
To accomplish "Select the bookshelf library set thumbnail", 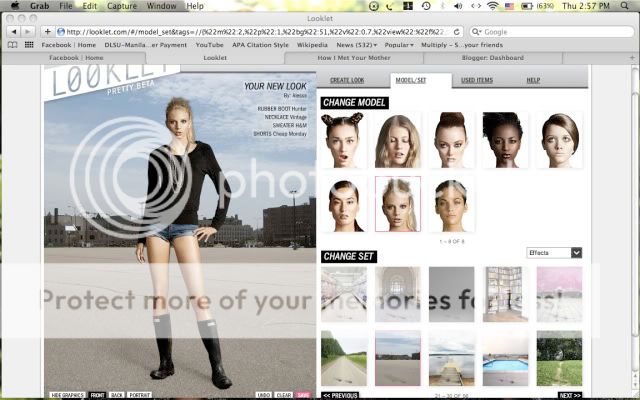I will point(505,294).
